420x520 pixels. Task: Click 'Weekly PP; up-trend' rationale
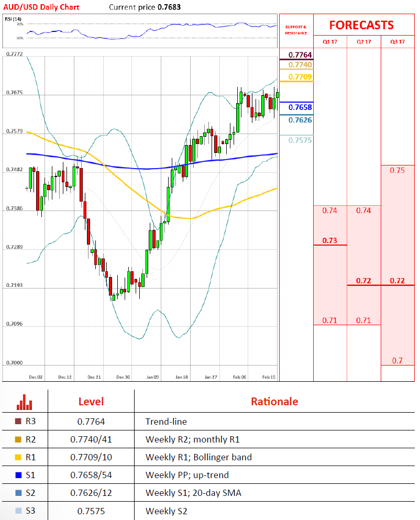tap(187, 475)
